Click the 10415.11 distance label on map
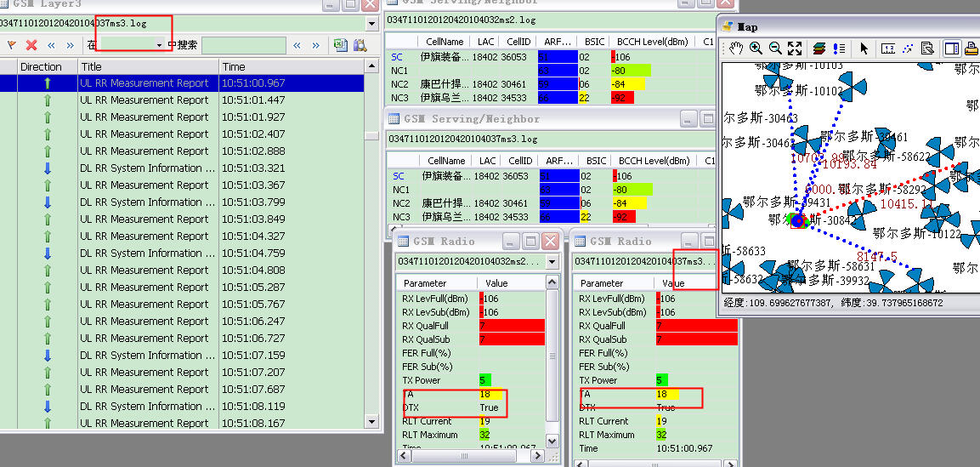The image size is (980, 467). 906,204
